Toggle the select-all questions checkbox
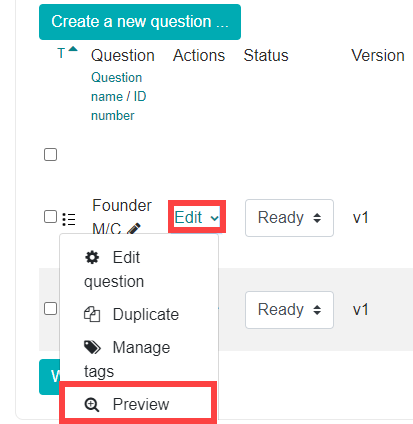This screenshot has width=413, height=424. (50, 155)
